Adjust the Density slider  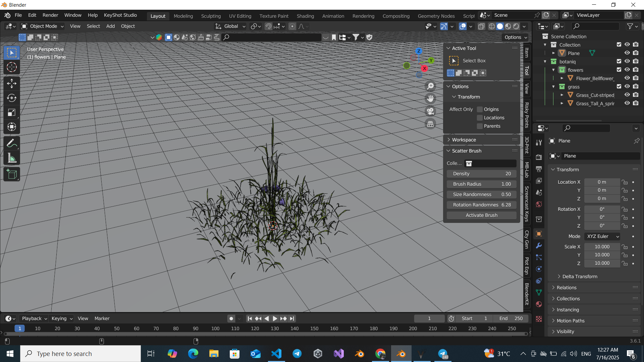pyautogui.click(x=481, y=174)
